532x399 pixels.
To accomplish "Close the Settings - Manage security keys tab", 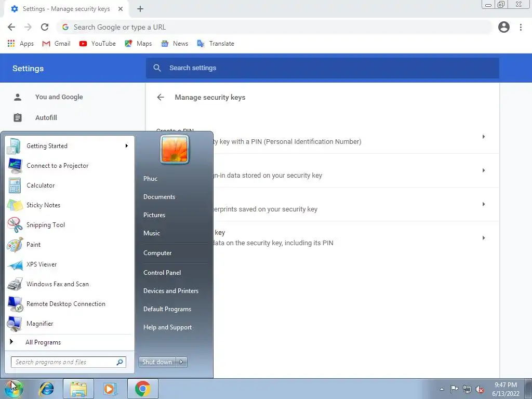I will click(121, 9).
